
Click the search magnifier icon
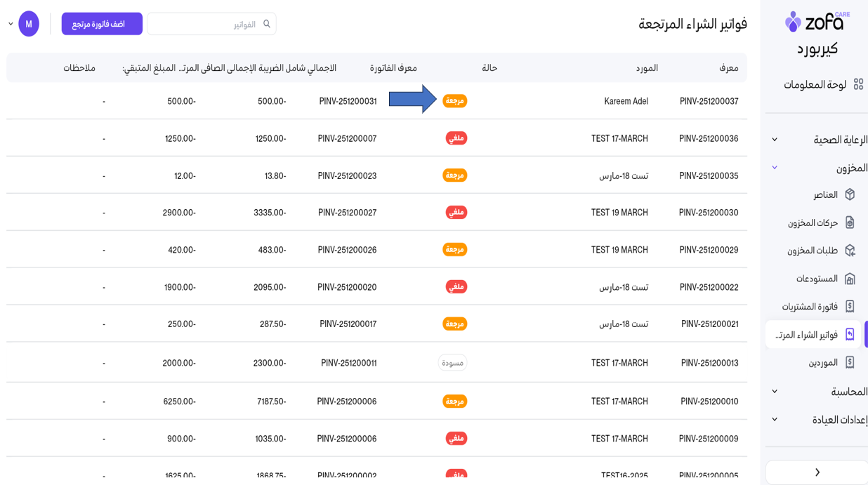click(267, 24)
